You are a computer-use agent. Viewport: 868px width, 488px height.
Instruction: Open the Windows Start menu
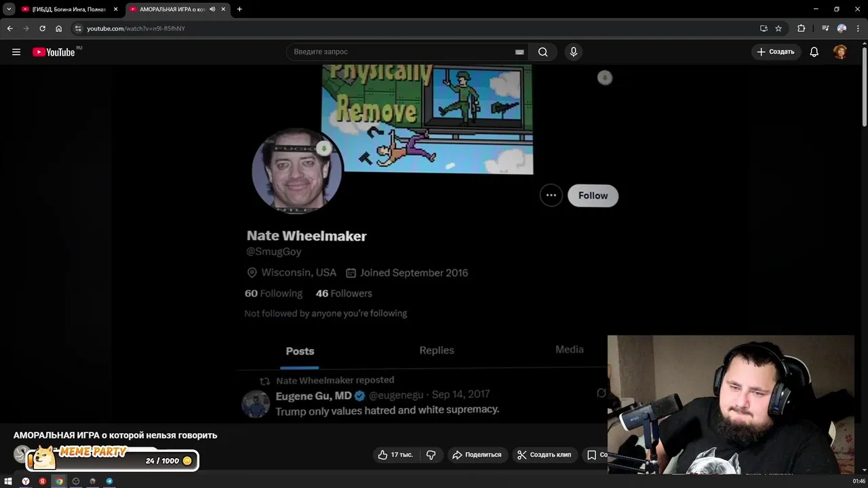click(x=8, y=481)
